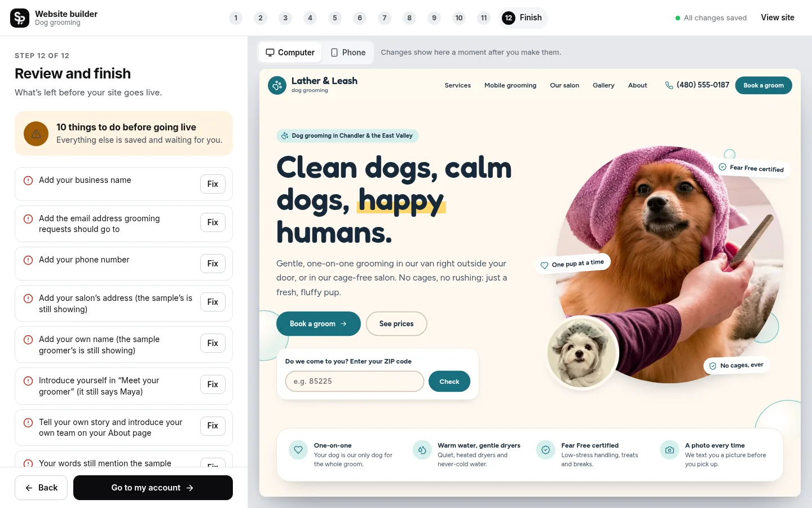Click alert icon beside the email address item

[x=28, y=219]
